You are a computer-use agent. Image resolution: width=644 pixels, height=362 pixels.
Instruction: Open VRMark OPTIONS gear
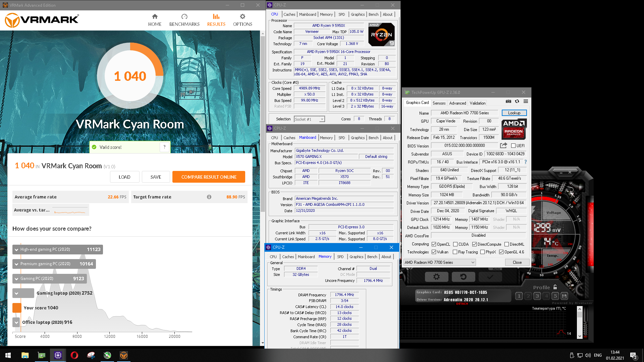243,20
